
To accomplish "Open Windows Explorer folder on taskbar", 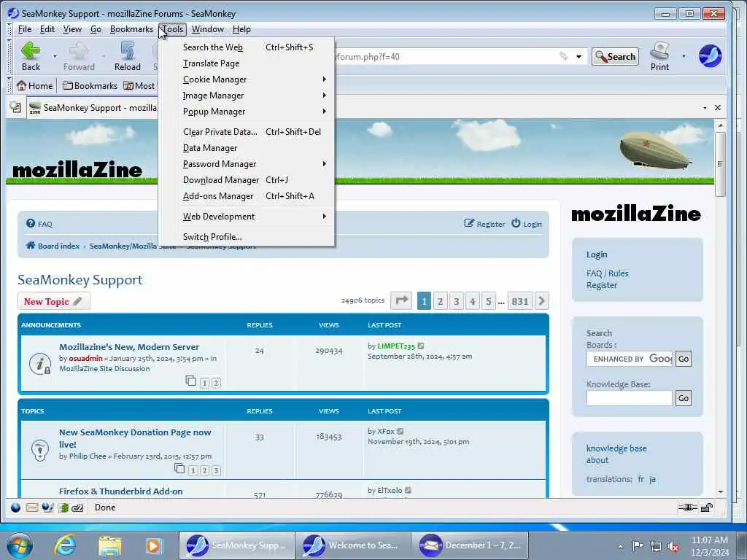I will 110,545.
